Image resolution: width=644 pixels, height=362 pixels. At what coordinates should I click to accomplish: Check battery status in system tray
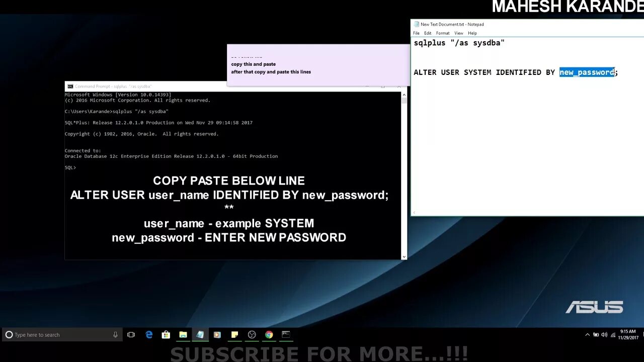(596, 335)
